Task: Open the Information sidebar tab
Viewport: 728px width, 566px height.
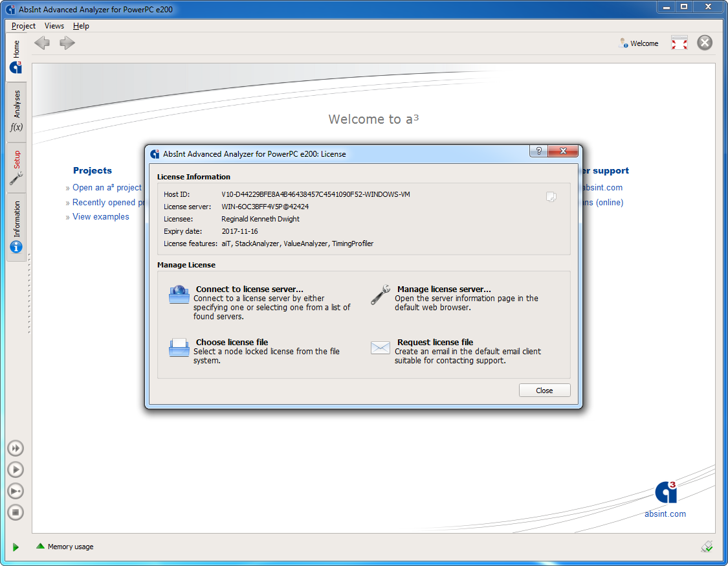Action: (x=16, y=227)
